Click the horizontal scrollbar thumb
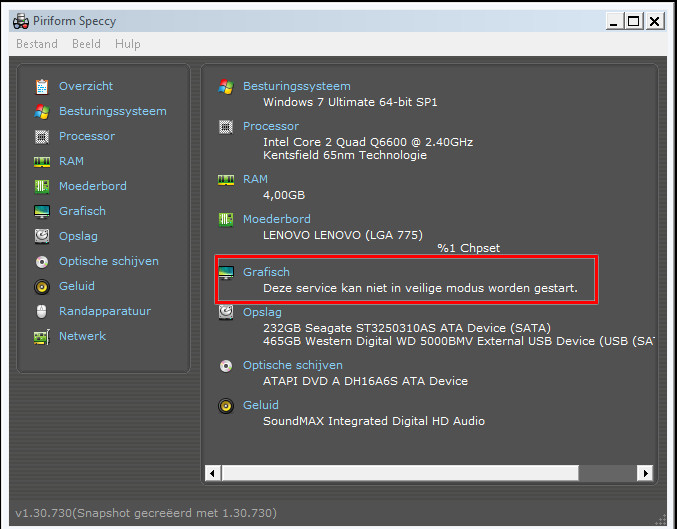 pyautogui.click(x=400, y=473)
